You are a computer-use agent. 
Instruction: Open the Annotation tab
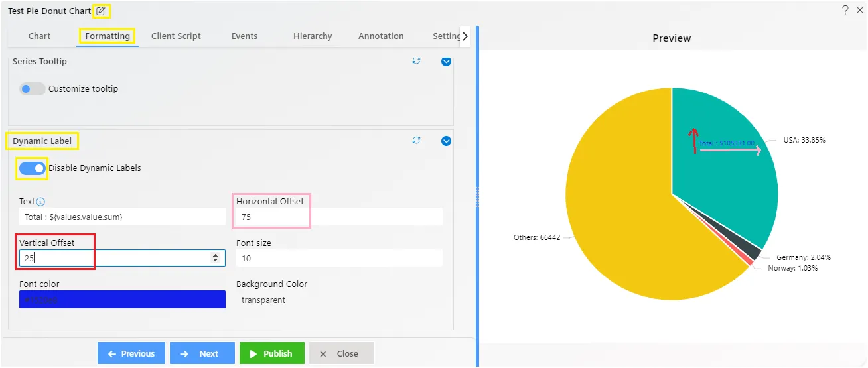(x=381, y=36)
